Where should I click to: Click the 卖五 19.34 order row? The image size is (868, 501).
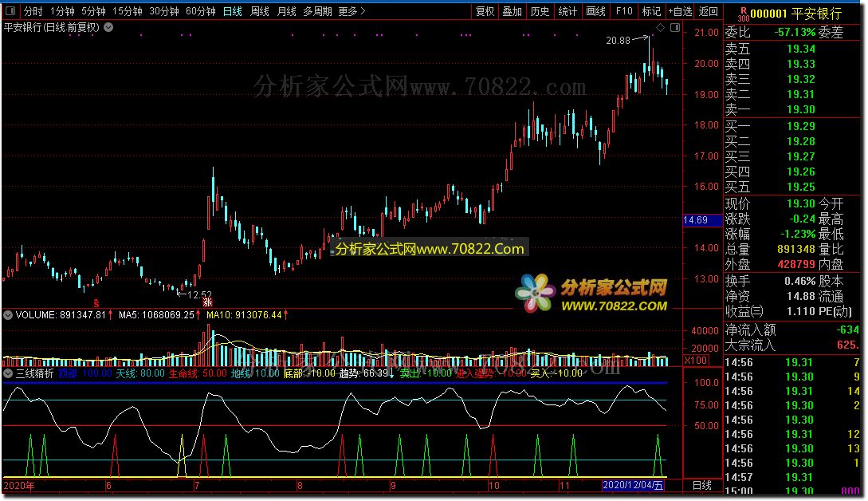(x=791, y=49)
